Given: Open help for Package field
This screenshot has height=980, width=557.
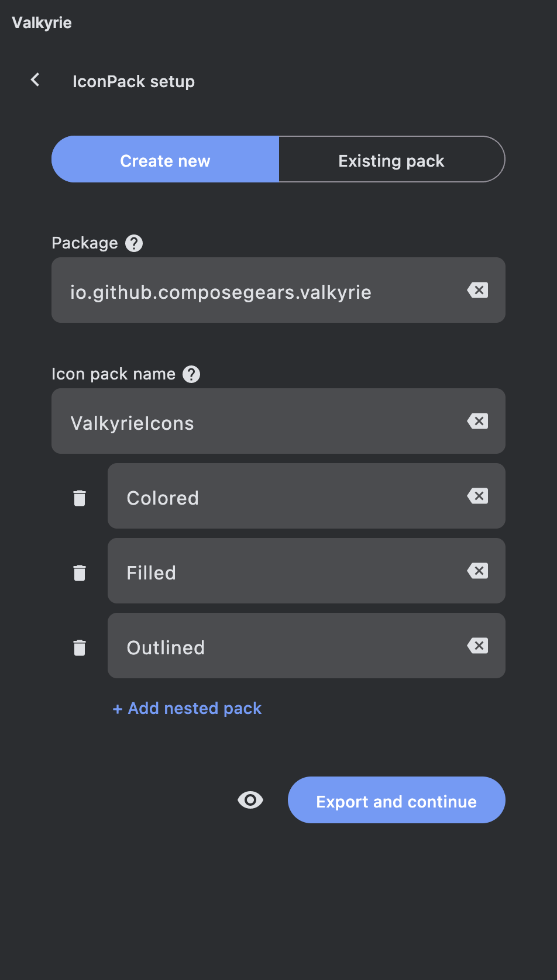Looking at the screenshot, I should point(134,243).
